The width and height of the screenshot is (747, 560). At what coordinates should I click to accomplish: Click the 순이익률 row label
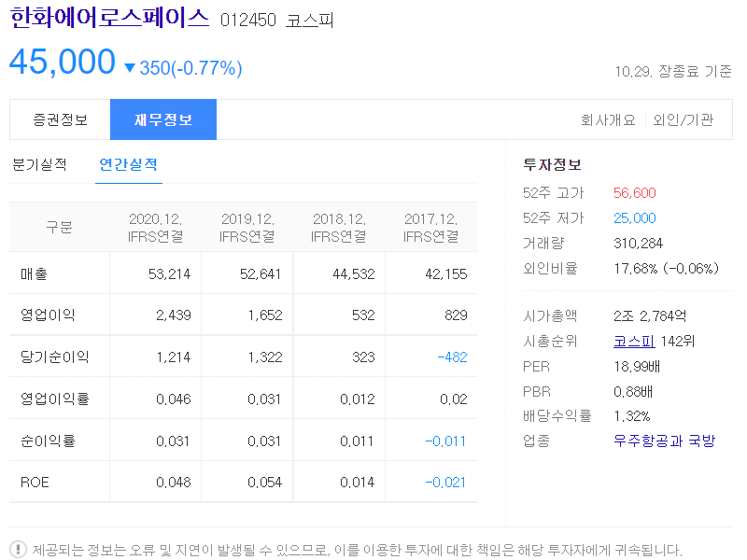point(48,441)
